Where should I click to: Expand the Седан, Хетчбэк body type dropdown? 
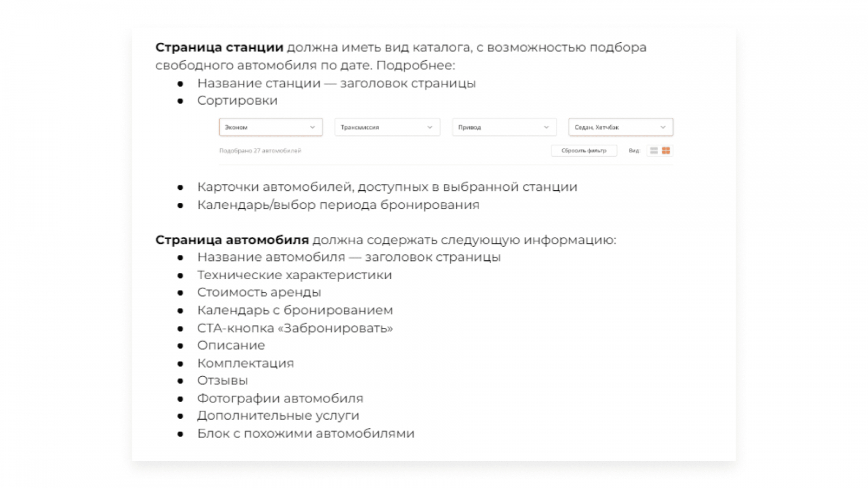coord(621,127)
